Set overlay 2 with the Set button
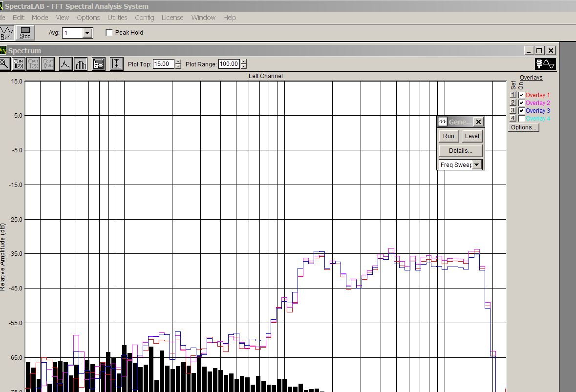 [513, 103]
